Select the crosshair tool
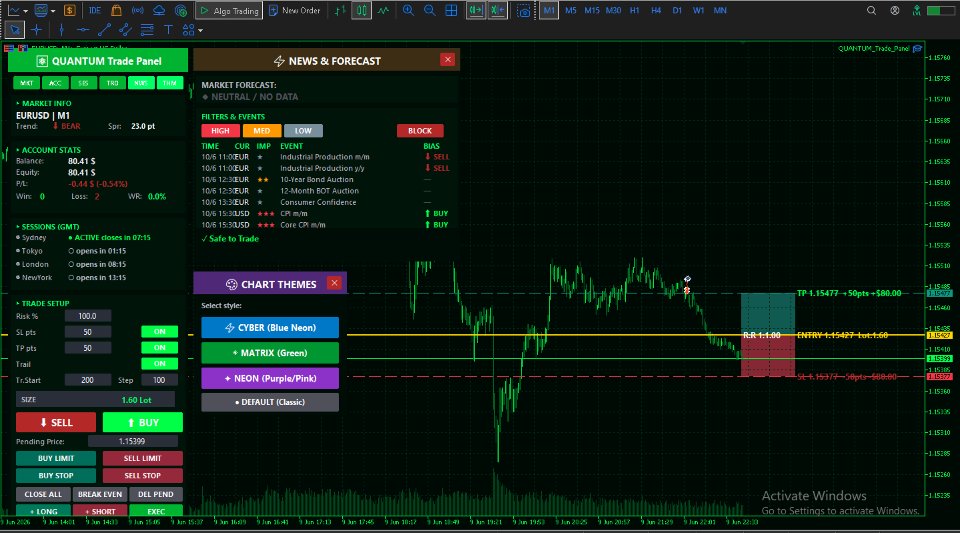960x533 pixels. coord(37,29)
